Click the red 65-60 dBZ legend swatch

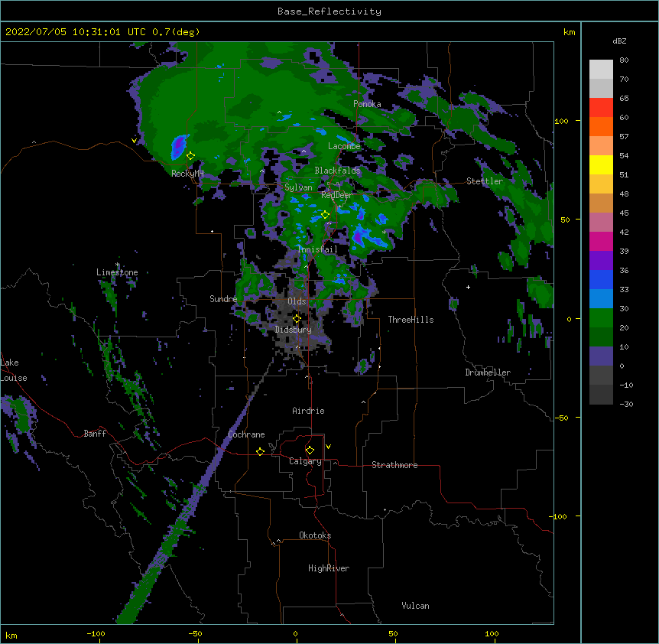tap(601, 107)
